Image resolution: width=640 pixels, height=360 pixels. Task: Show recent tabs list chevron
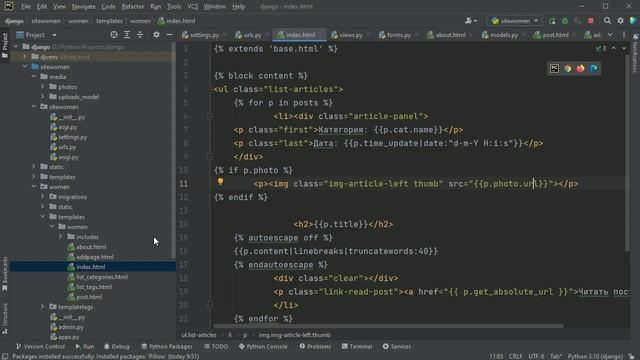[x=610, y=35]
